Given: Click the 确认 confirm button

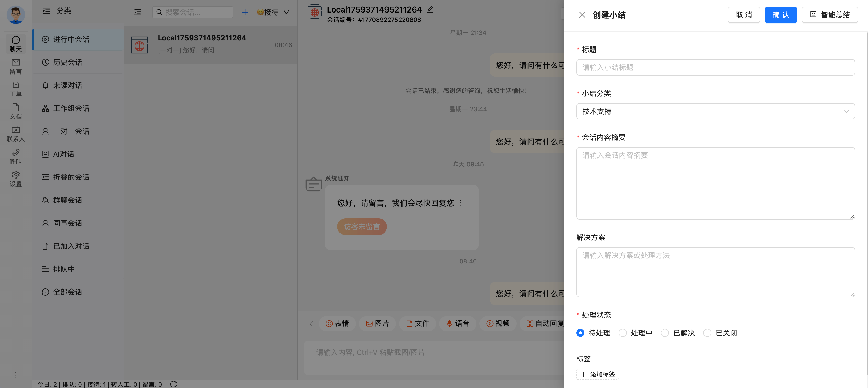Looking at the screenshot, I should [780, 15].
